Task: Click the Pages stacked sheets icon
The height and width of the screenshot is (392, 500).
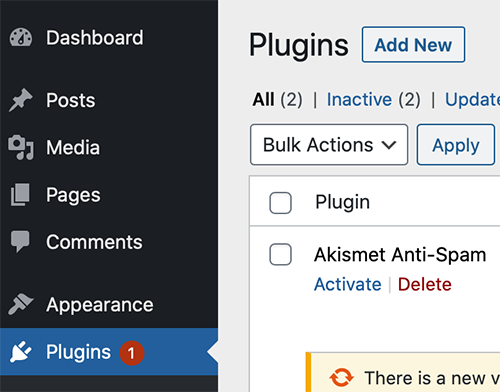Action: click(20, 194)
